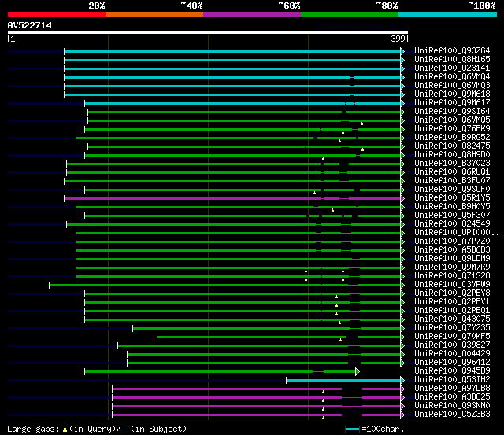Click UniRef100_C5Z3B3 label
Image resolution: width=504 pixels, height=435 pixels.
pos(452,415)
